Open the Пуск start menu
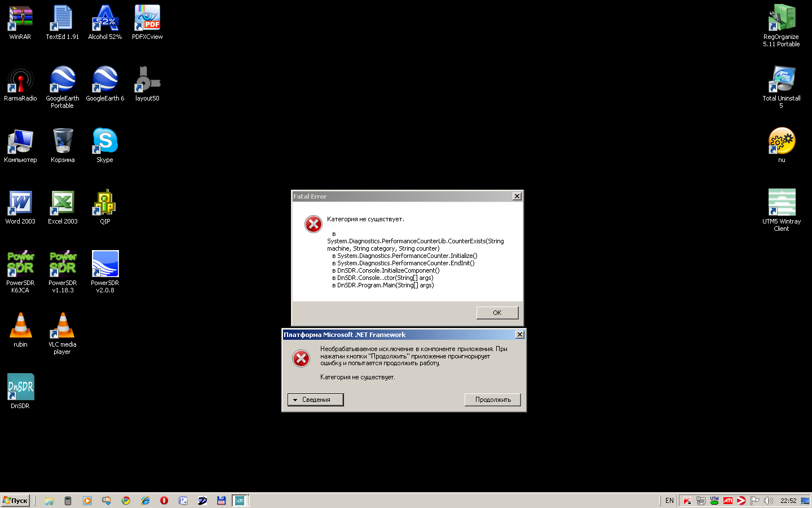Image resolution: width=812 pixels, height=508 pixels. click(x=15, y=501)
